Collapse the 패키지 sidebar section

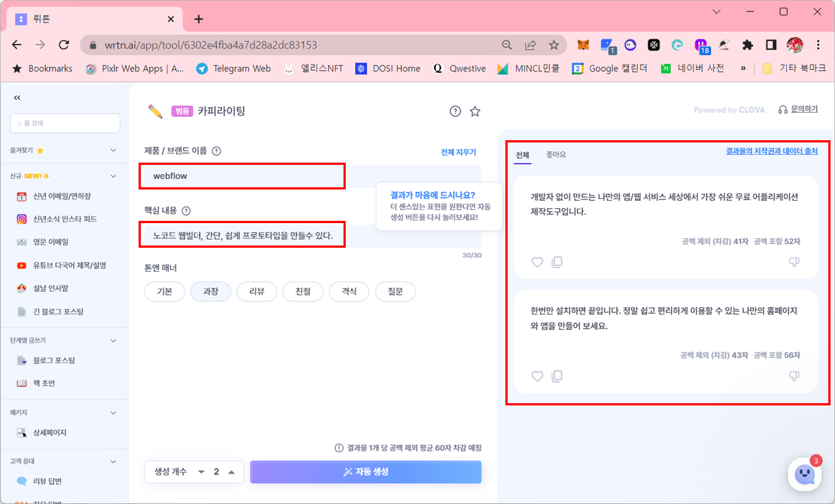[113, 413]
